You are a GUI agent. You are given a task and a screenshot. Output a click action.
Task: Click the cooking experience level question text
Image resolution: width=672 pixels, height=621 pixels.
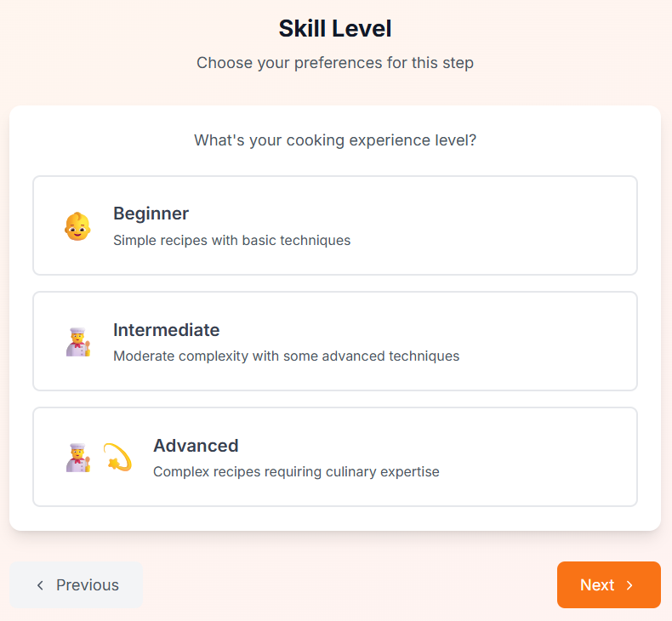pos(335,140)
